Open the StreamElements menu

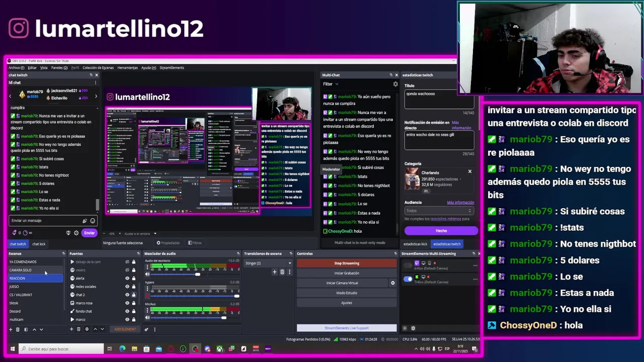[172, 67]
